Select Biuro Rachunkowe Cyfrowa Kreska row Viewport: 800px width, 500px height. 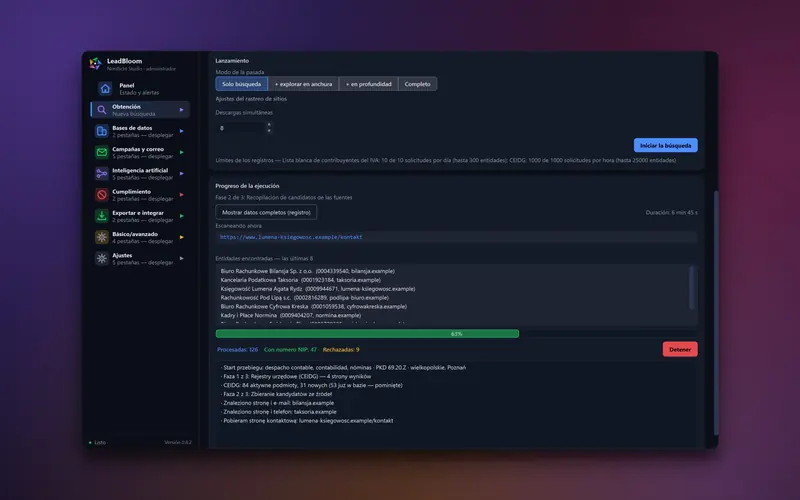click(x=314, y=307)
